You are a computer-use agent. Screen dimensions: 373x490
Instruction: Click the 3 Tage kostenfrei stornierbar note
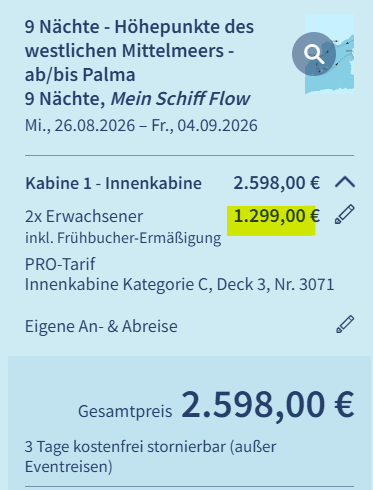click(151, 456)
